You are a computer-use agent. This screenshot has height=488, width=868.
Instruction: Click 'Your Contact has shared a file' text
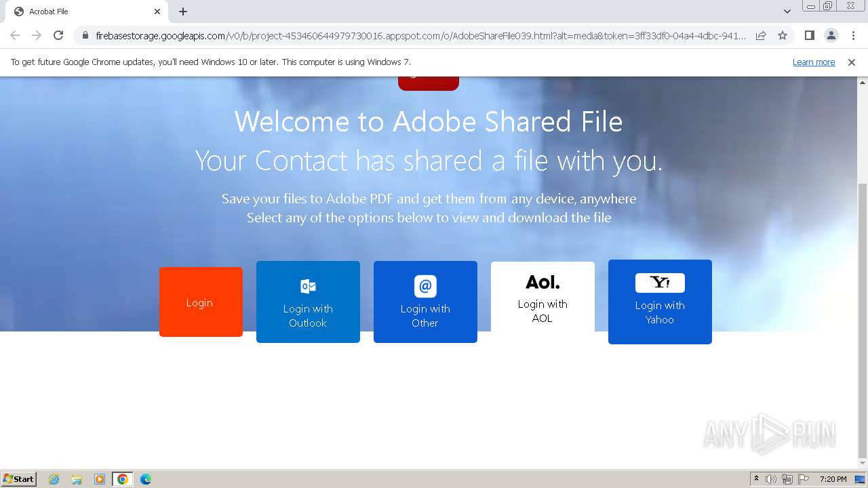(429, 161)
